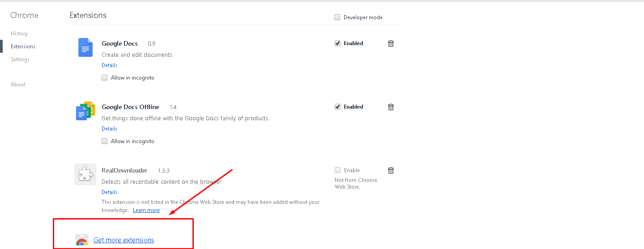Remove Google Docs using trash icon
This screenshot has width=644, height=249.
point(391,43)
